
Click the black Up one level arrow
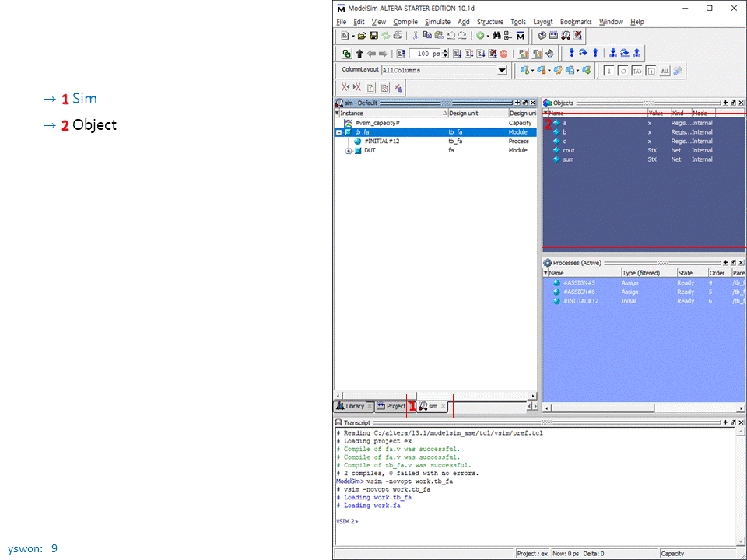point(359,54)
